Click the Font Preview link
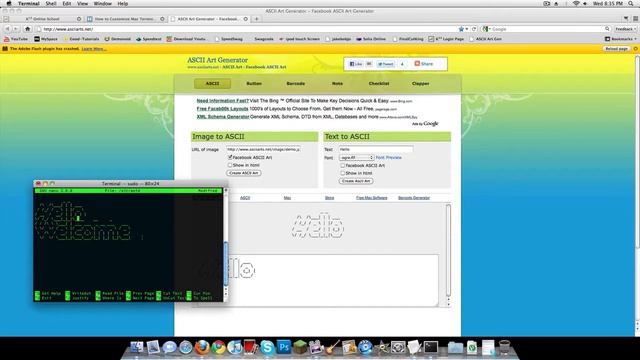 389,158
